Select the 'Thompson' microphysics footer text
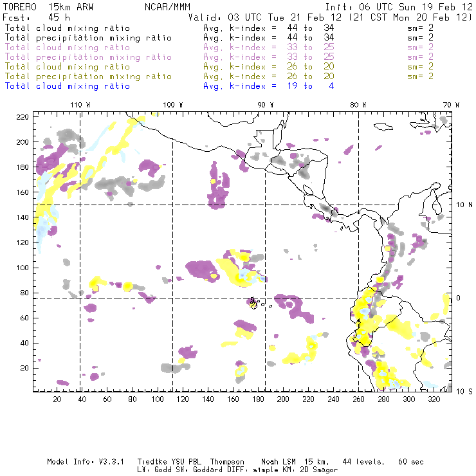The width and height of the screenshot is (476, 476). pos(227,462)
